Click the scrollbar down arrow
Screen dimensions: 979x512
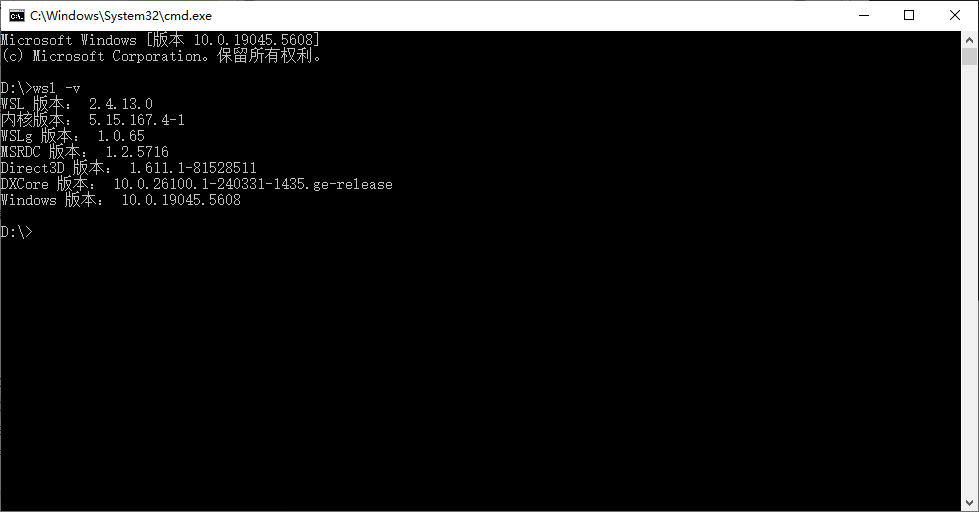click(969, 503)
